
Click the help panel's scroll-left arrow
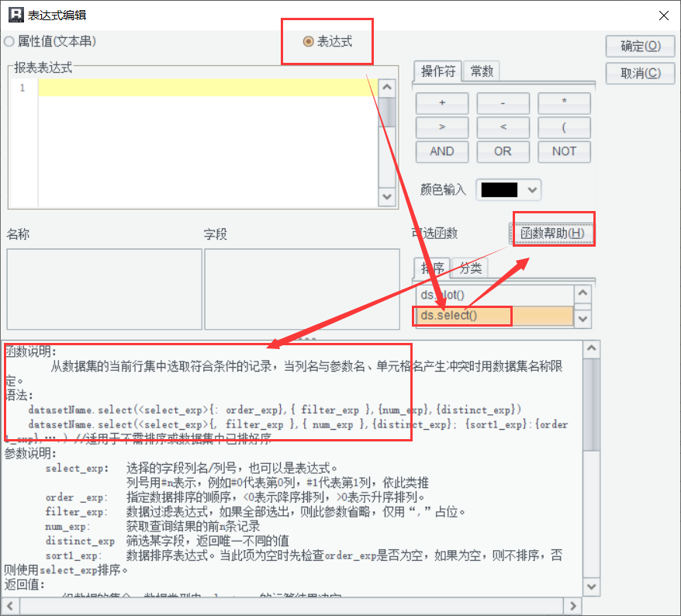pyautogui.click(x=9, y=606)
